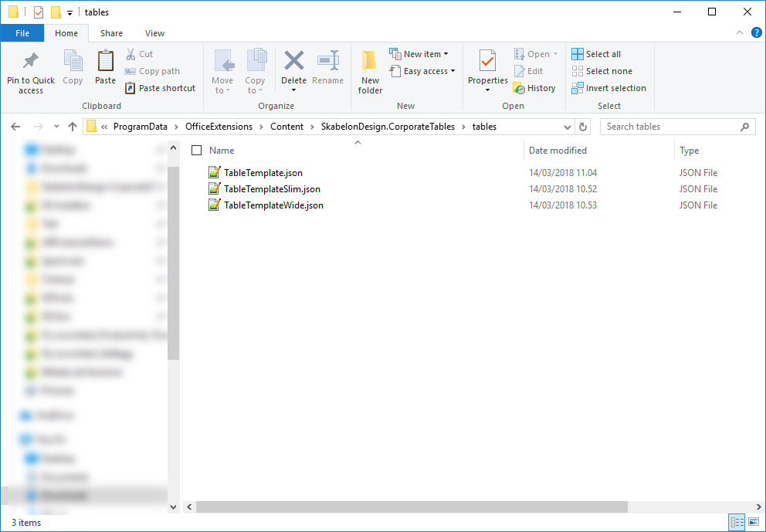Click the Rename icon
766x532 pixels.
tap(328, 60)
